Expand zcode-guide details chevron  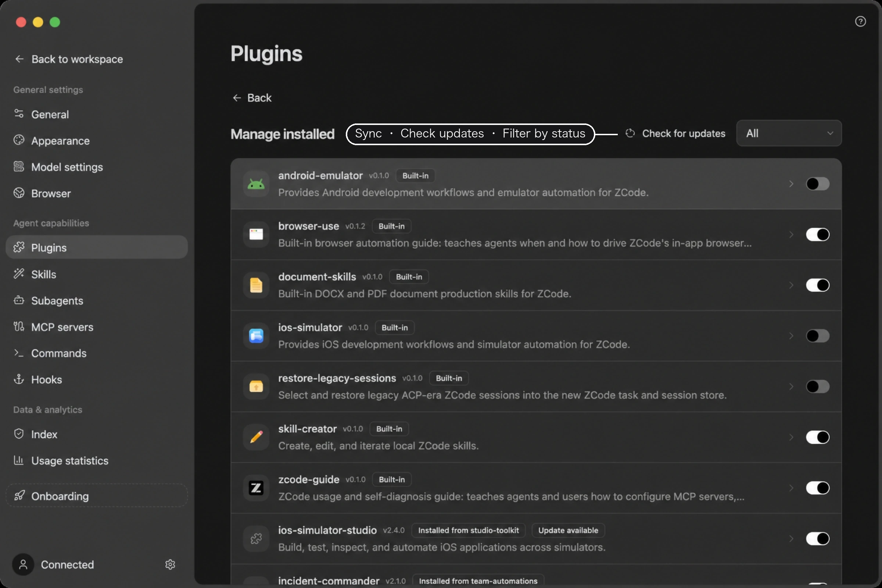pyautogui.click(x=791, y=488)
